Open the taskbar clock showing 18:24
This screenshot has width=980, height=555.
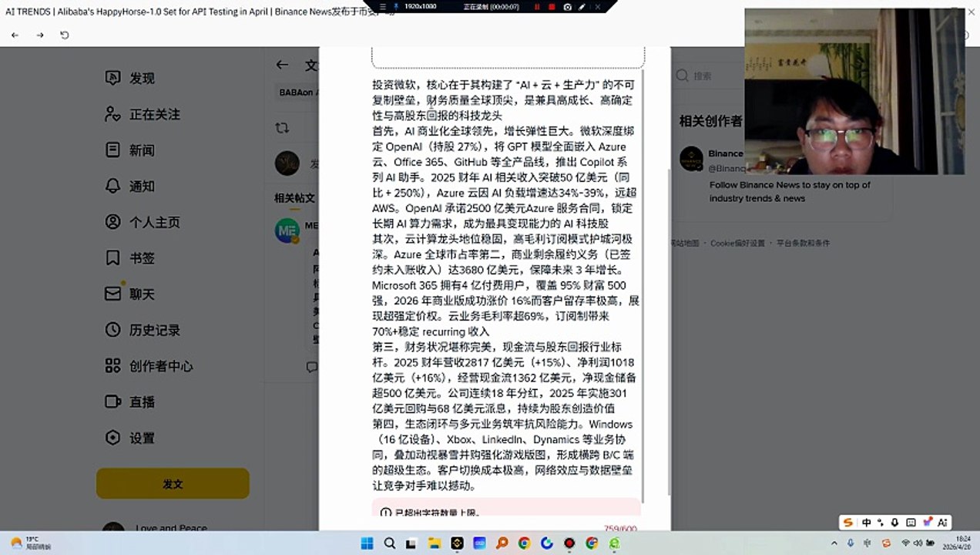958,543
